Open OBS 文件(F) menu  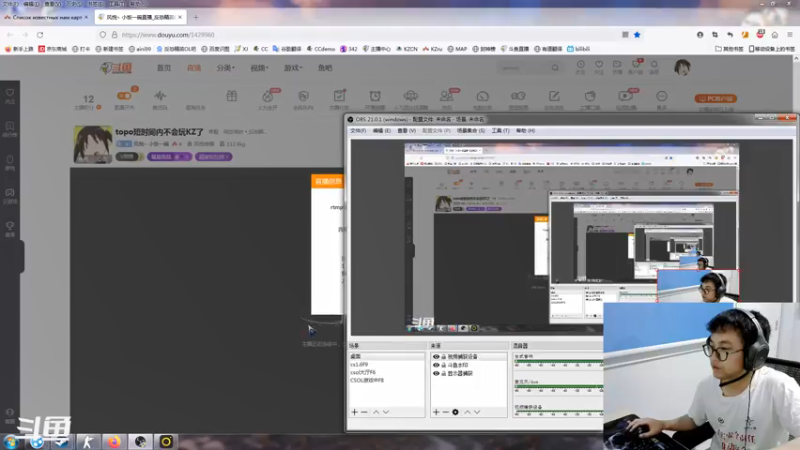(x=358, y=131)
